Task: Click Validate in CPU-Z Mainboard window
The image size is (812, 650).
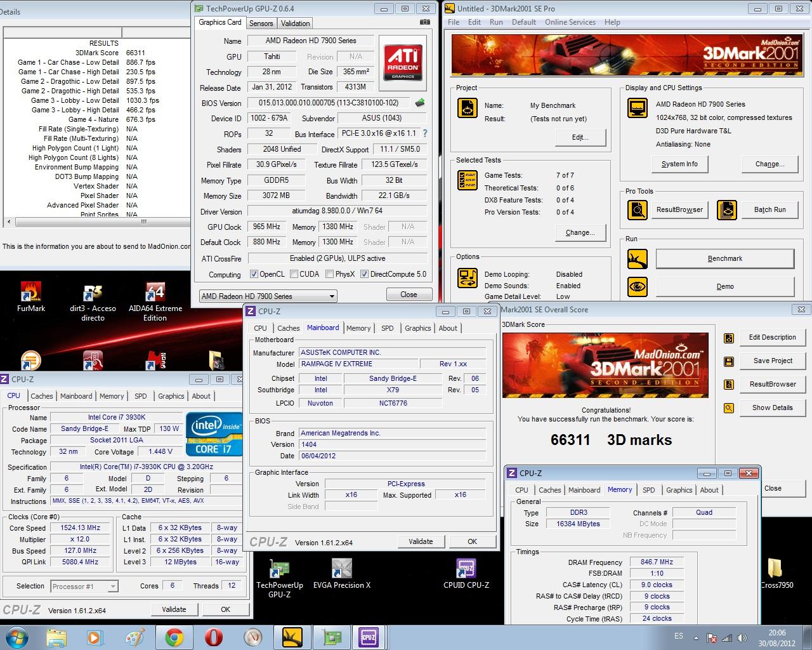Action: coord(421,541)
